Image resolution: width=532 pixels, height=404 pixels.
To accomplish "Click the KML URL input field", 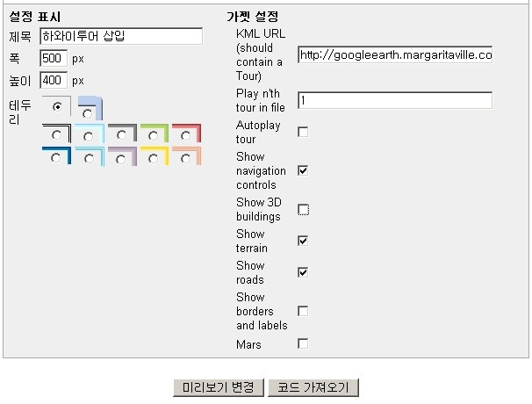I will tap(395, 54).
